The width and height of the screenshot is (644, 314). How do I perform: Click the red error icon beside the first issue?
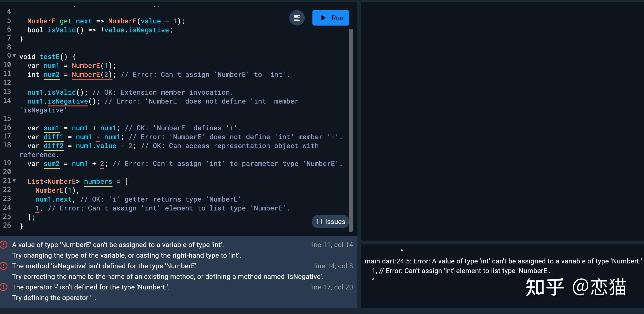pos(4,244)
